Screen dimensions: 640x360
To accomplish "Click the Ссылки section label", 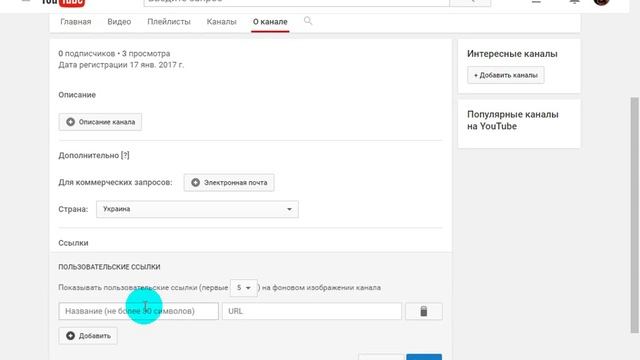I will (x=73, y=243).
